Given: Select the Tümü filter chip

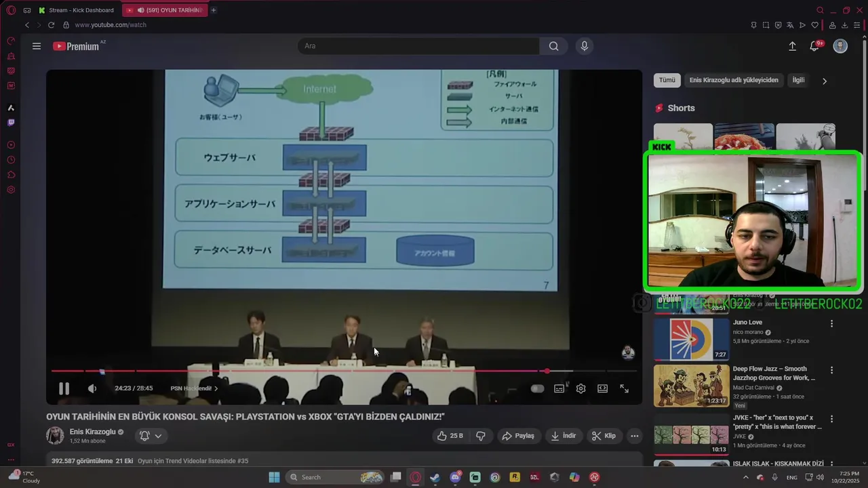Looking at the screenshot, I should [667, 80].
